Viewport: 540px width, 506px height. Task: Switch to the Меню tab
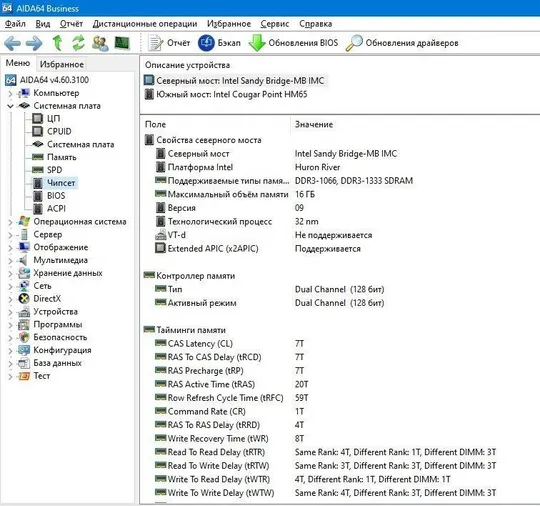[18, 63]
